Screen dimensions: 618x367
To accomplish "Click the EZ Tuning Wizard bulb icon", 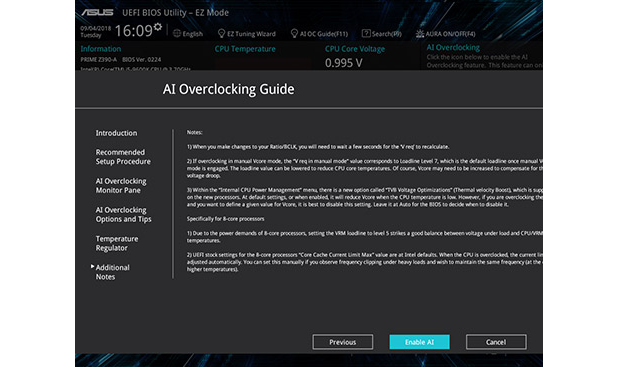I will [222, 34].
